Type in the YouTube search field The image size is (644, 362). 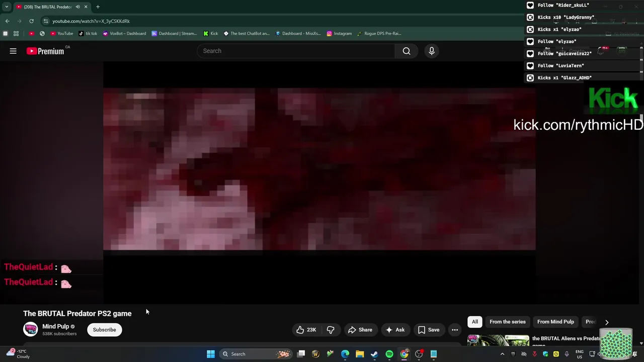[x=296, y=51]
